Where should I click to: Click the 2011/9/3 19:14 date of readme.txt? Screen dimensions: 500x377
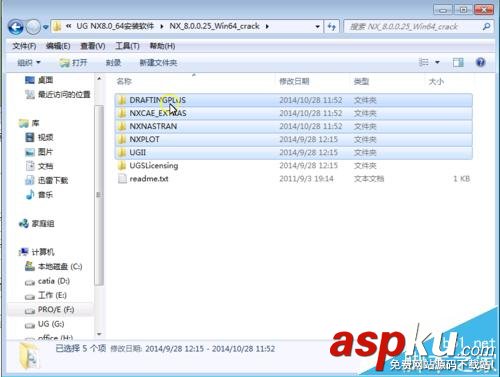point(306,179)
